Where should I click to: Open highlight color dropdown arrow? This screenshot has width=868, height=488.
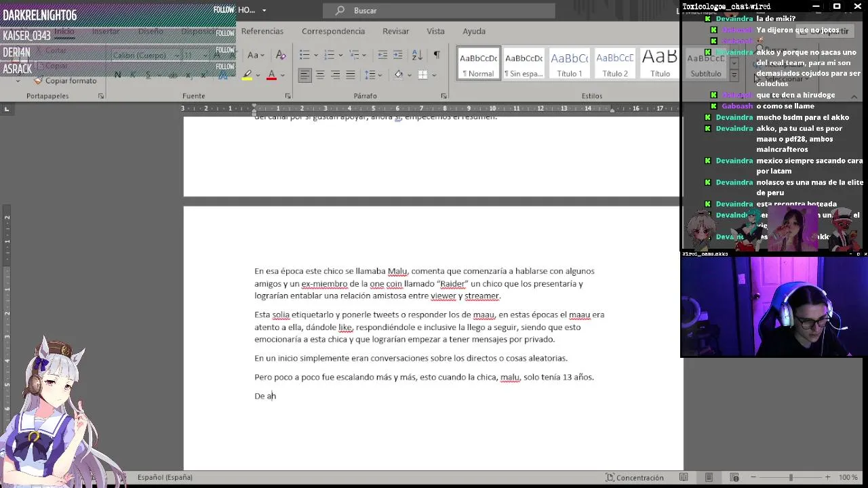(x=258, y=75)
